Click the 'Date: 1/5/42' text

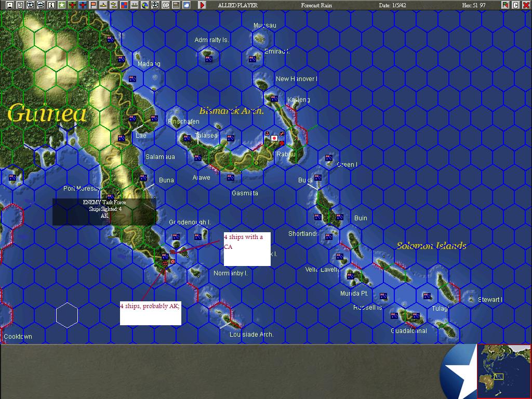coord(393,5)
